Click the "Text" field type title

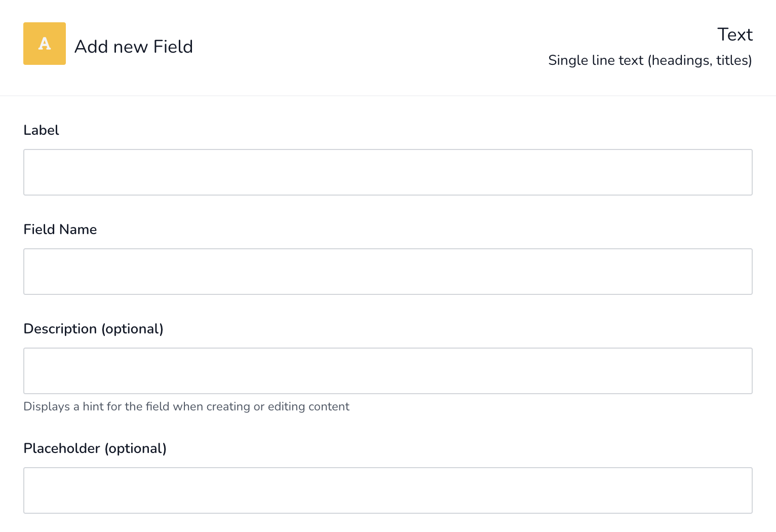tap(734, 34)
